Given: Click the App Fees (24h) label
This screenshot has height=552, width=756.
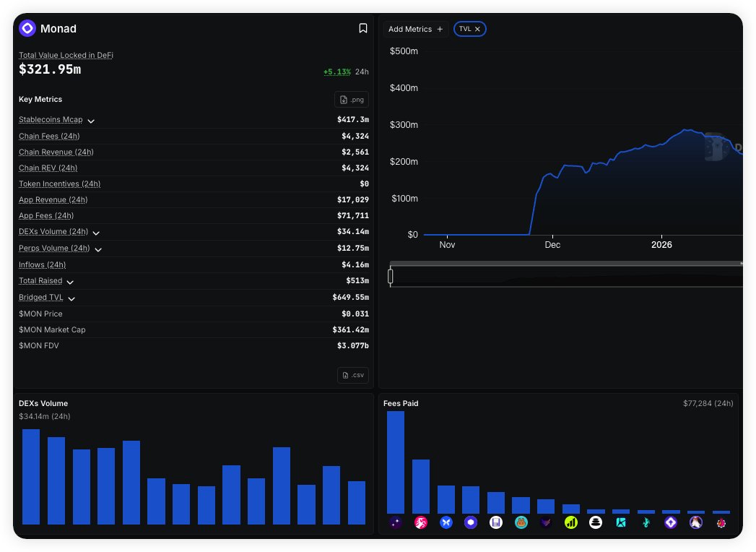Looking at the screenshot, I should click(46, 216).
